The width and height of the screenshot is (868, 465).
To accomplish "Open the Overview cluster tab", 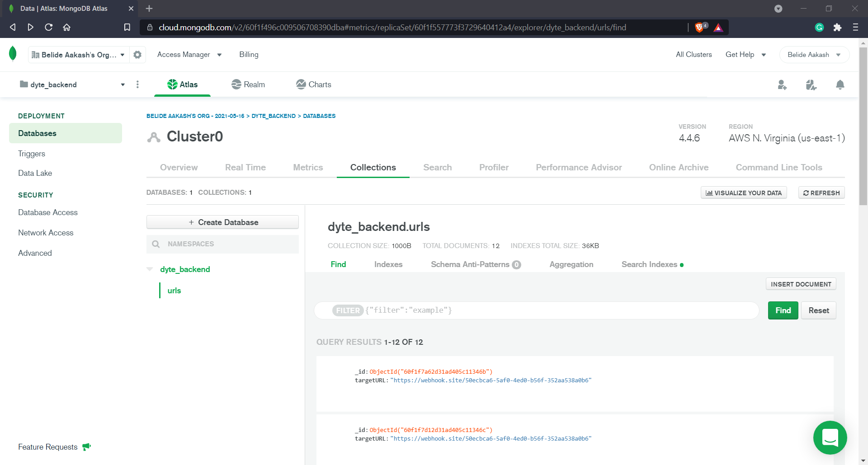I will pyautogui.click(x=179, y=167).
